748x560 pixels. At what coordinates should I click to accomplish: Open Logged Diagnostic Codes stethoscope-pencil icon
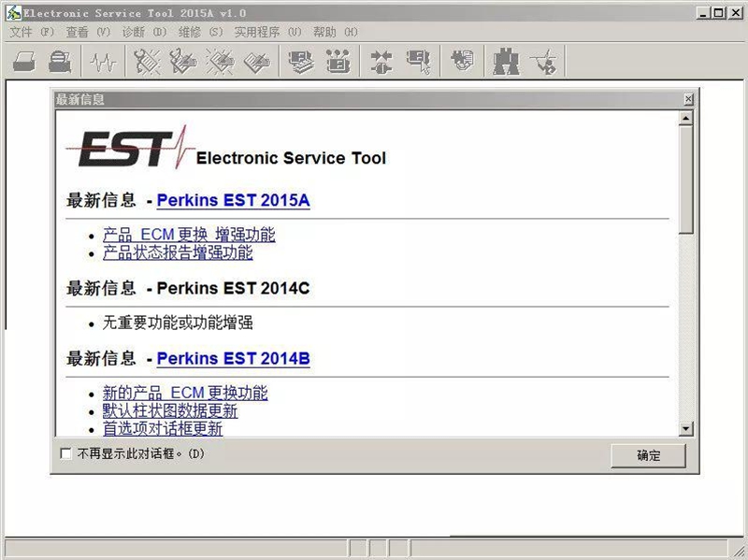(x=183, y=62)
